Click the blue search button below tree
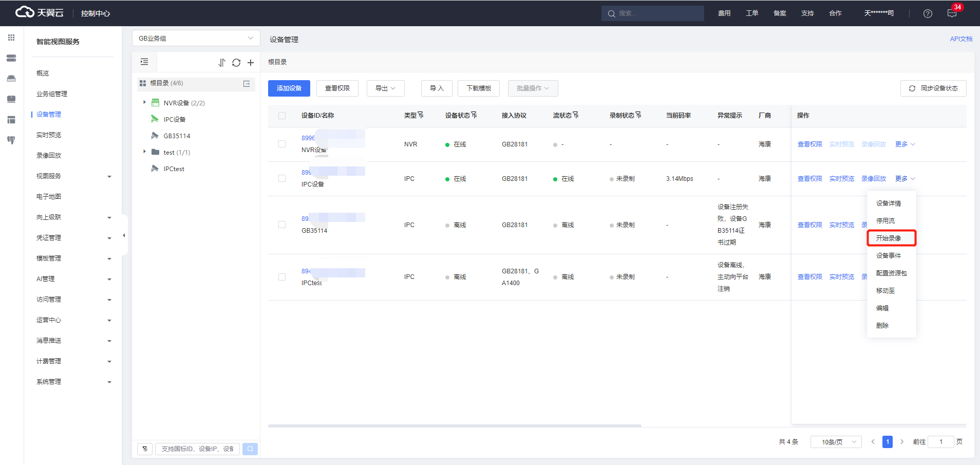The image size is (980, 465). [250, 449]
